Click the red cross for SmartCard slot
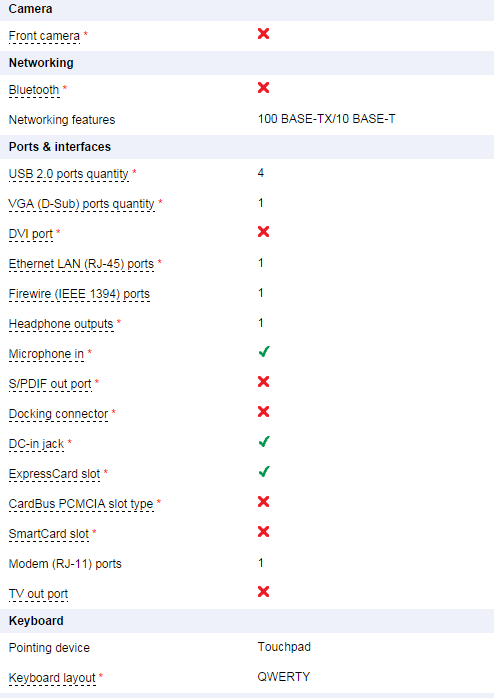Viewport: 494px width, 698px height. (263, 532)
